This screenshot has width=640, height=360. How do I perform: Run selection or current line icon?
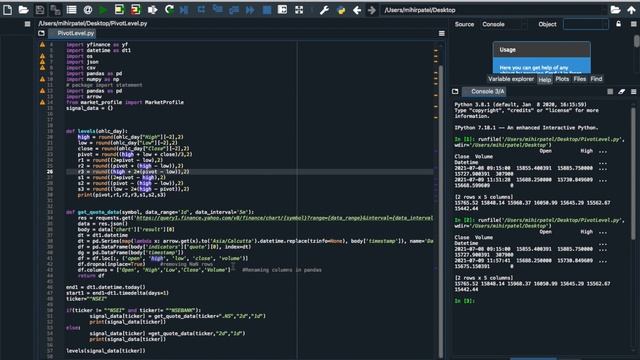[x=152, y=10]
